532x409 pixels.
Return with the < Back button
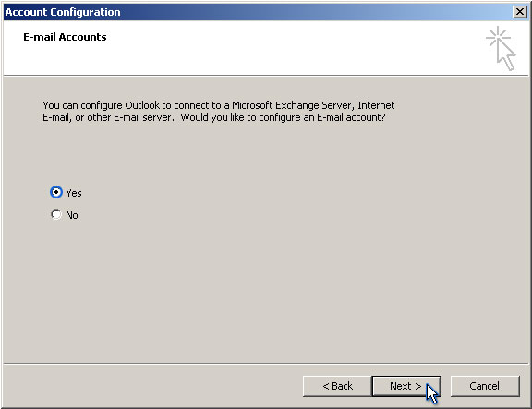pyautogui.click(x=338, y=386)
